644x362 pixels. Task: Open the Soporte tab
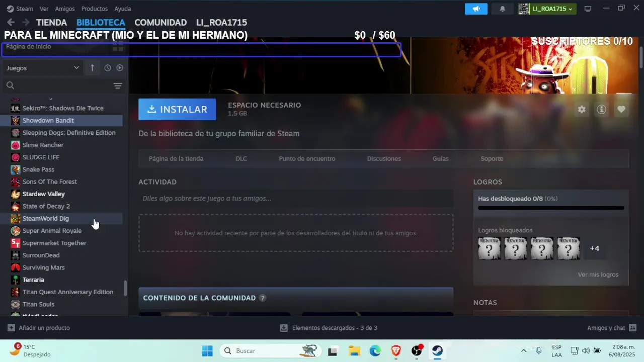click(492, 158)
